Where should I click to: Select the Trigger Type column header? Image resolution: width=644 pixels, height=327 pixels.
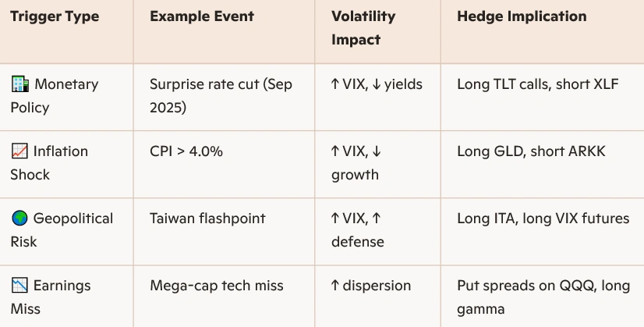(x=55, y=16)
